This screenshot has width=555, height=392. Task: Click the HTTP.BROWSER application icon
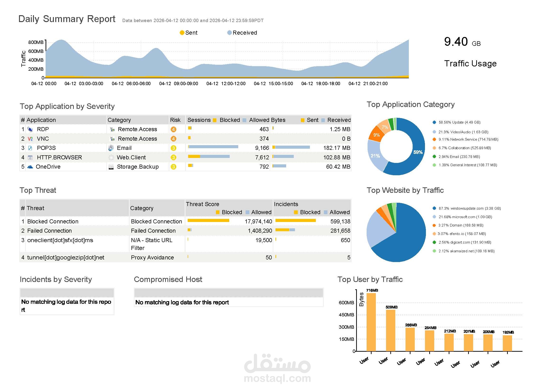click(30, 157)
